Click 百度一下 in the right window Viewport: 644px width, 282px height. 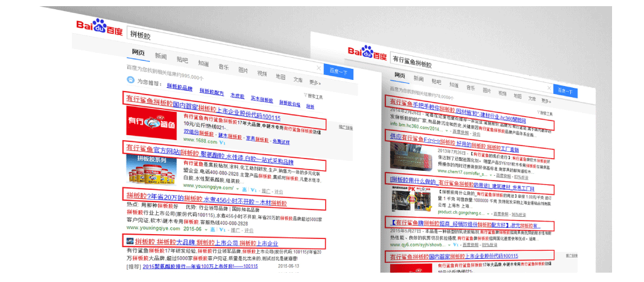point(565,91)
